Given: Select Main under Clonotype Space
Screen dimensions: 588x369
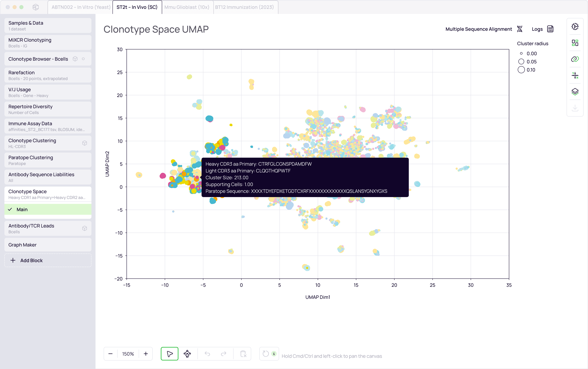Looking at the screenshot, I should pos(48,209).
